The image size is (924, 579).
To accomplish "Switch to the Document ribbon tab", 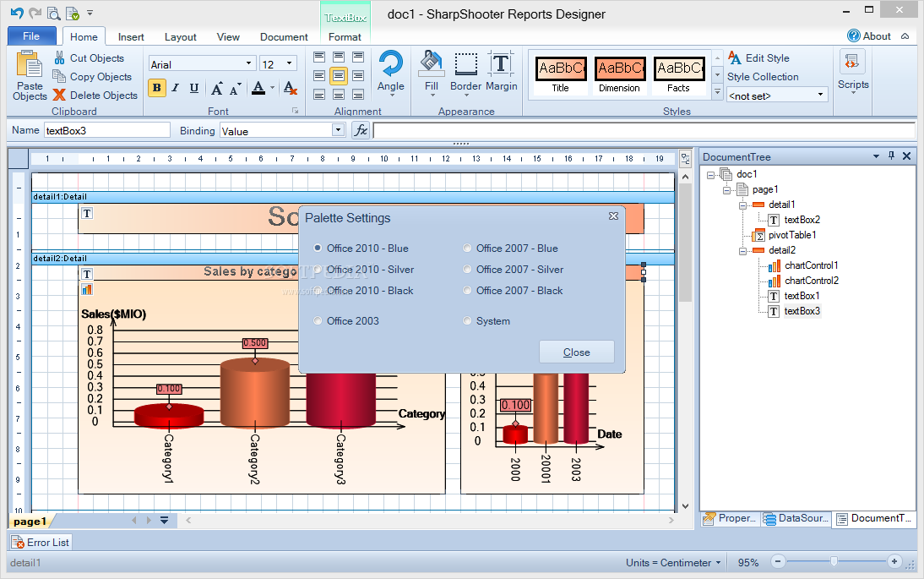I will 284,36.
